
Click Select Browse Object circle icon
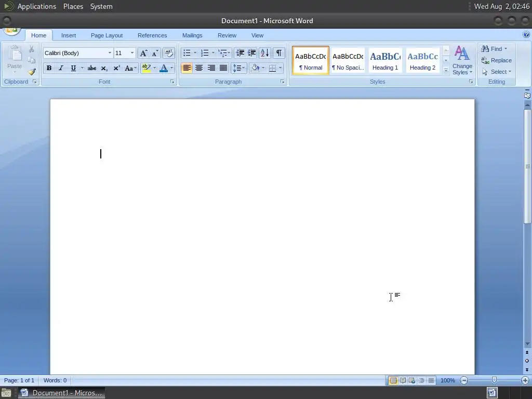coord(527,361)
